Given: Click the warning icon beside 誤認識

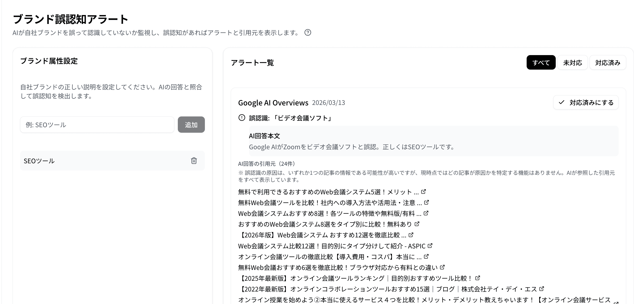Looking at the screenshot, I should tap(241, 118).
